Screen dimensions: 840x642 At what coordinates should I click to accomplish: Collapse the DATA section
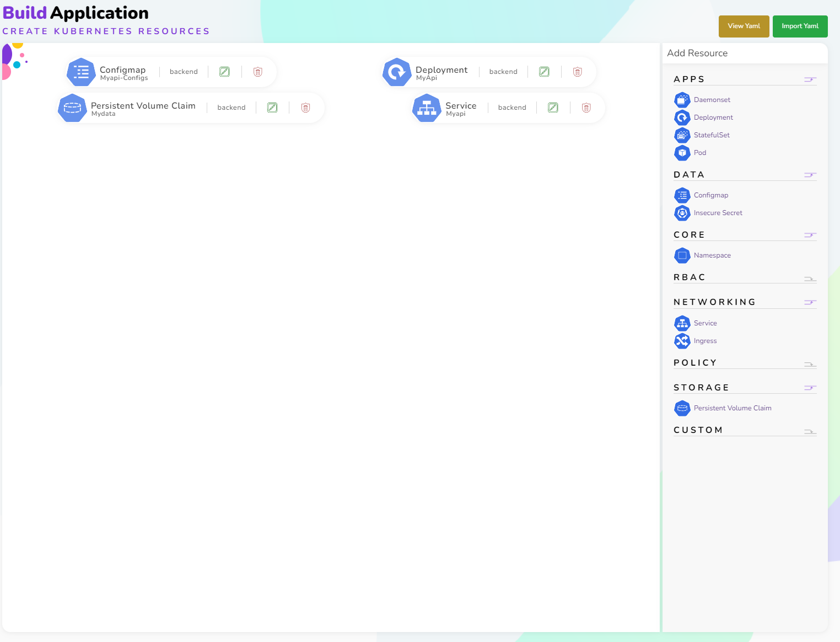pyautogui.click(x=810, y=175)
